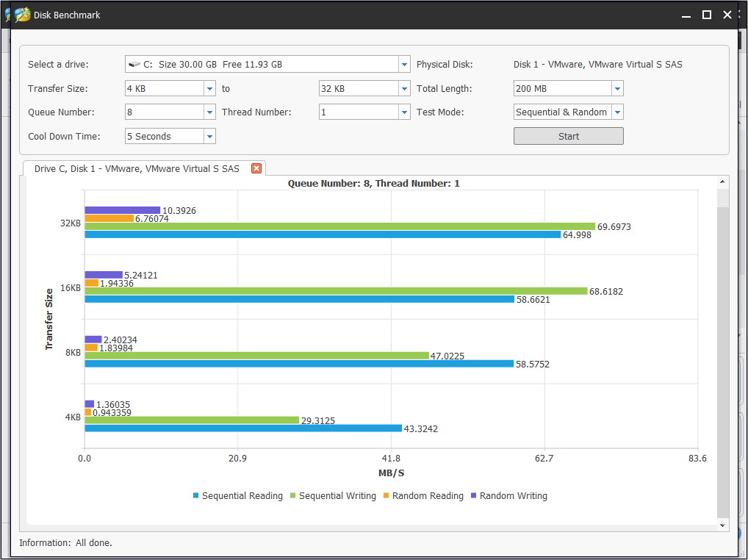Viewport: 748px width, 560px height.
Task: Click the Random Reading legend label
Action: tap(428, 496)
